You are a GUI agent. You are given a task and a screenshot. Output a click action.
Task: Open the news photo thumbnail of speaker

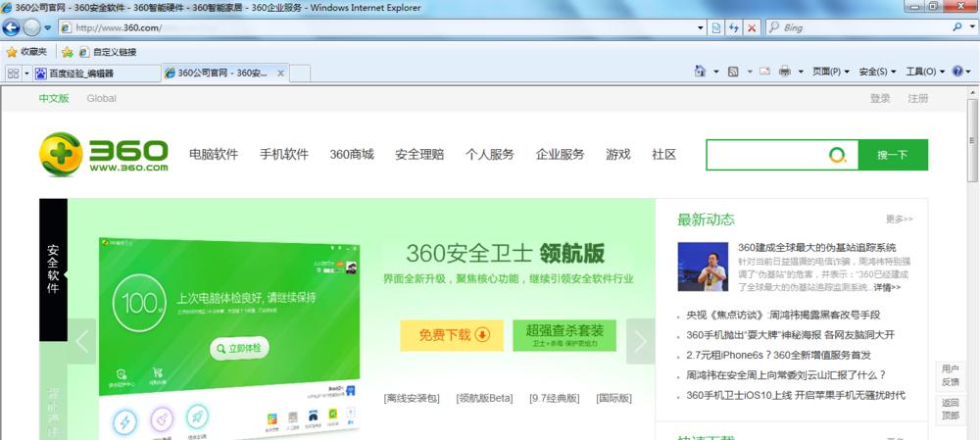pyautogui.click(x=703, y=267)
